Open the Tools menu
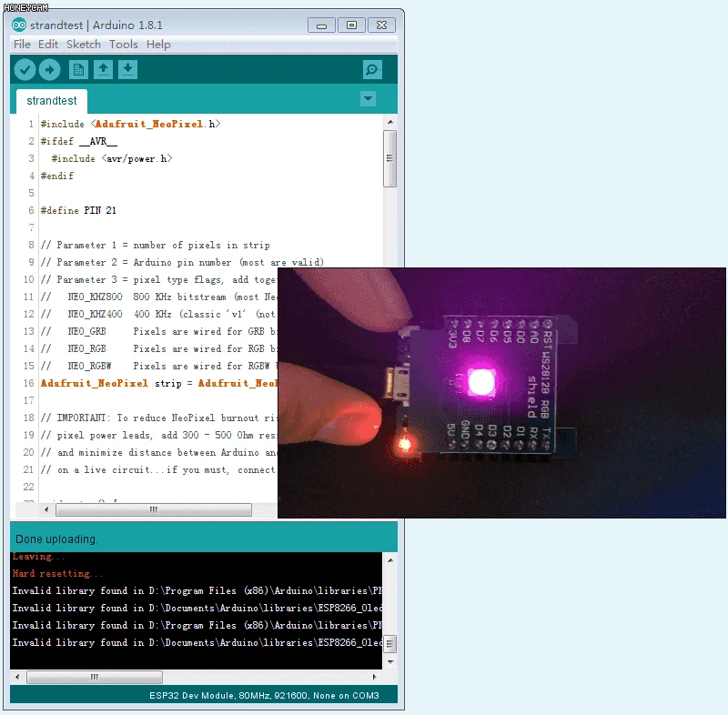Screen dimensions: 728x715 pos(124,45)
